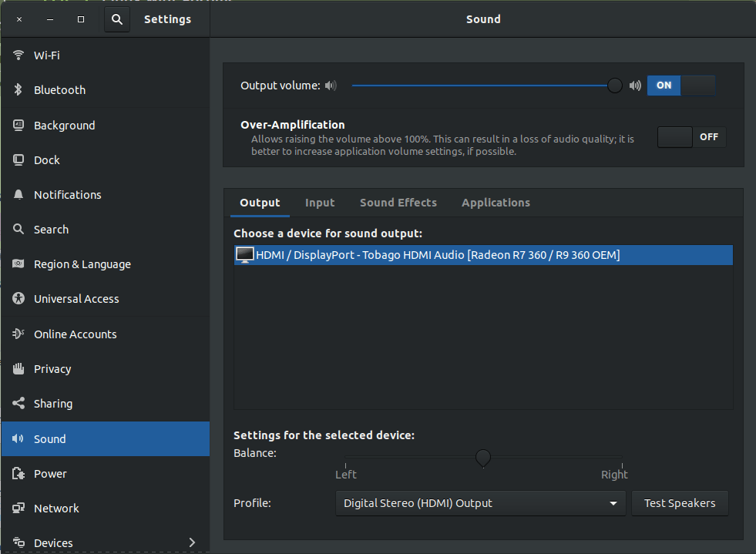Expand the Devices submenu chevron
The width and height of the screenshot is (756, 554).
tap(192, 542)
